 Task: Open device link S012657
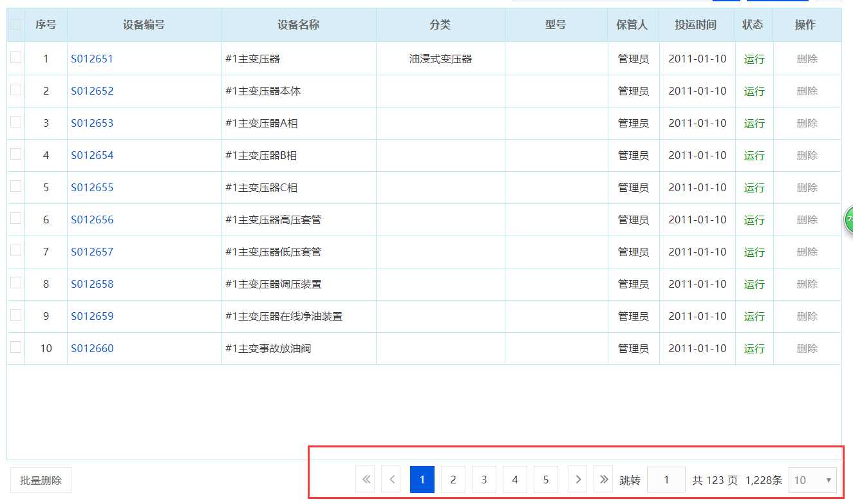click(92, 252)
